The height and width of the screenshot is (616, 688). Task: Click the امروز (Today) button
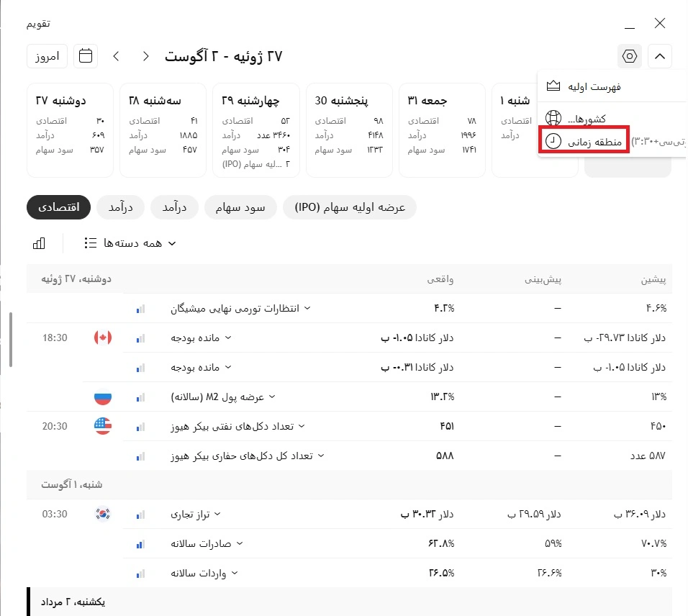47,56
